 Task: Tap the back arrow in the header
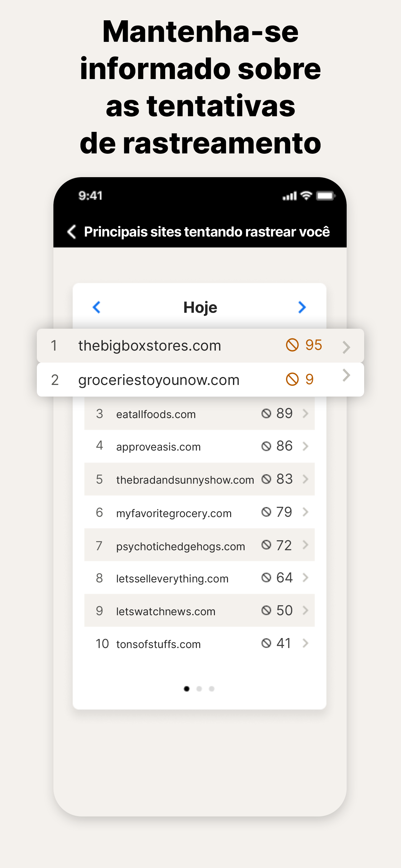pyautogui.click(x=72, y=232)
